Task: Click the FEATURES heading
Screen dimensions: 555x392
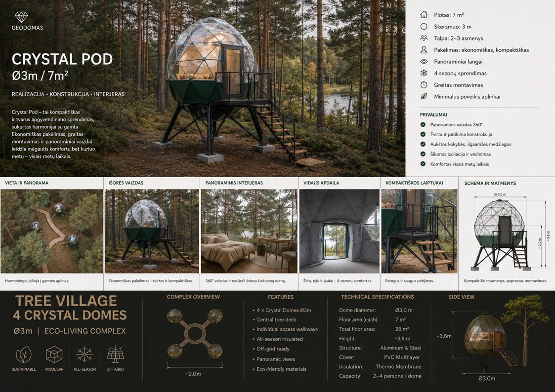Action: point(281,297)
